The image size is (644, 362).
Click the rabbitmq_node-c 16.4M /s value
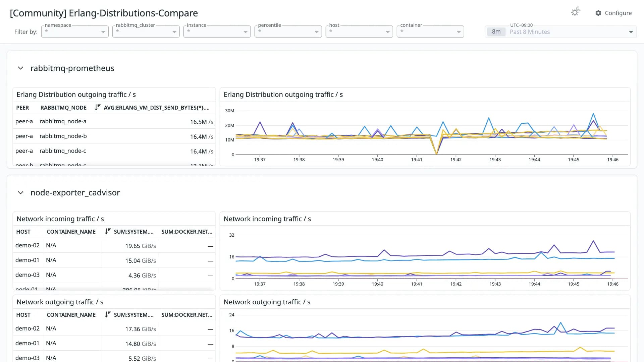[202, 152]
